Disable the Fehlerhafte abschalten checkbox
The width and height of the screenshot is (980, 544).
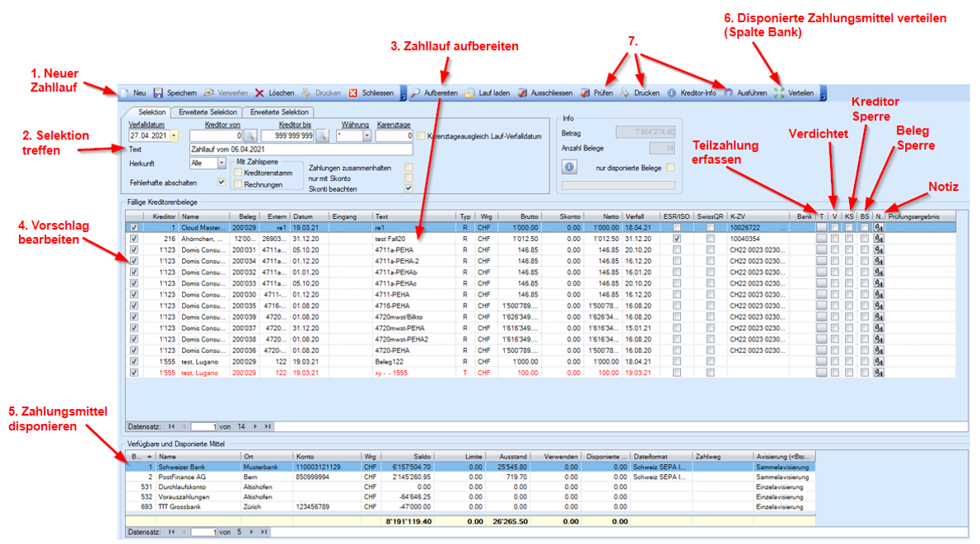(221, 181)
